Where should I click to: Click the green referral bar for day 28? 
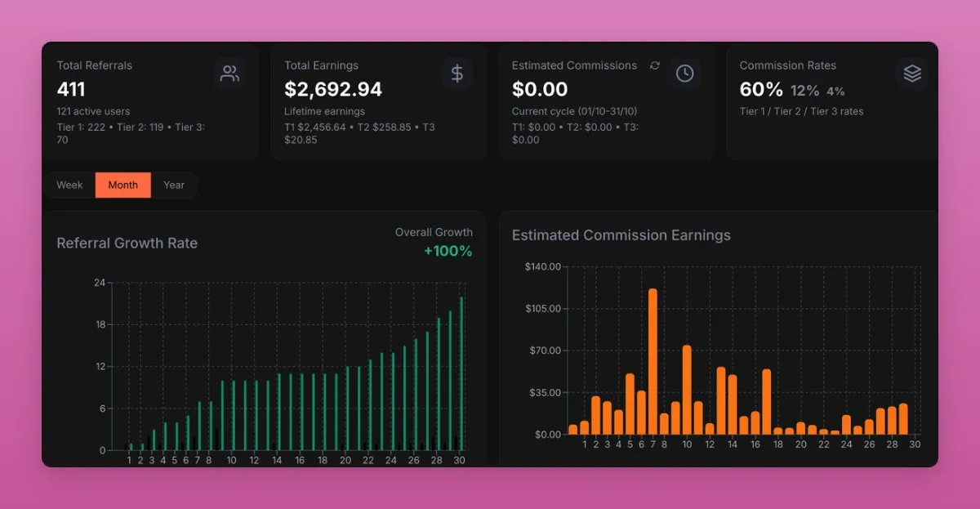point(439,384)
